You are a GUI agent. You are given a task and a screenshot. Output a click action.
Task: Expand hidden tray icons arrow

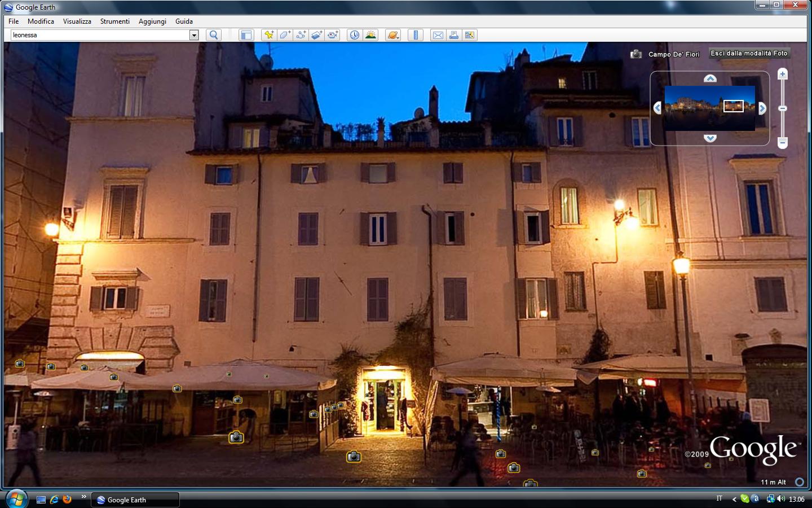coord(734,499)
